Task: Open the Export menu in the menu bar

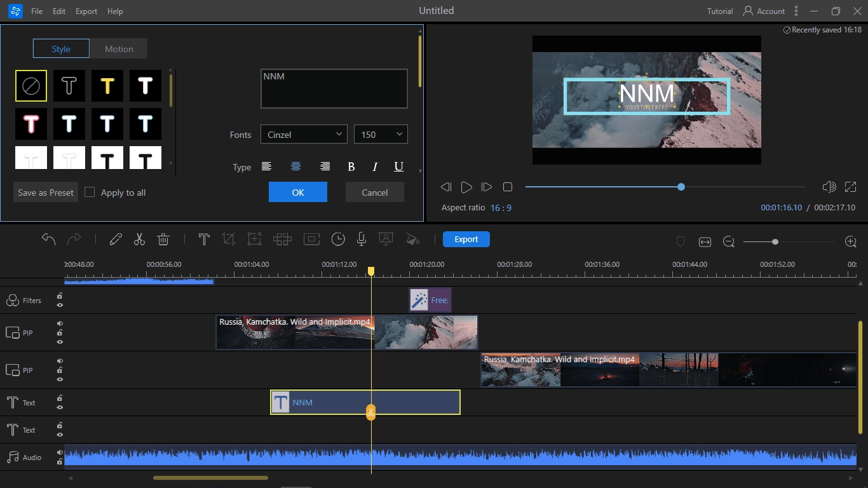Action: [86, 11]
